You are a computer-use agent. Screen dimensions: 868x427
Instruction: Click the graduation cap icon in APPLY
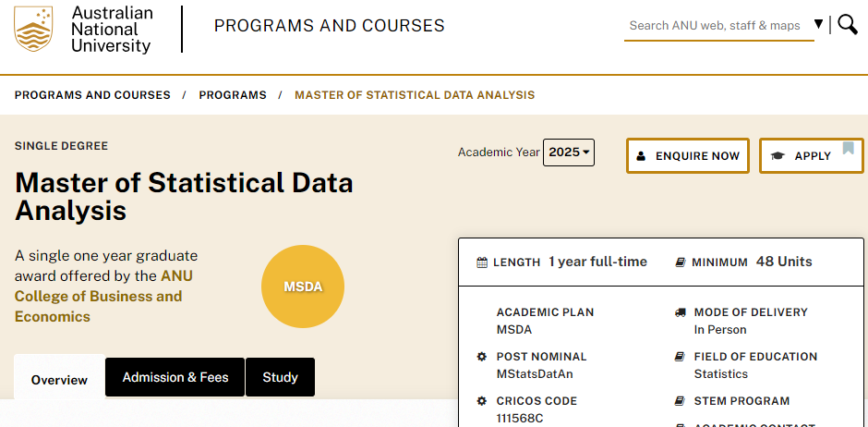(778, 156)
